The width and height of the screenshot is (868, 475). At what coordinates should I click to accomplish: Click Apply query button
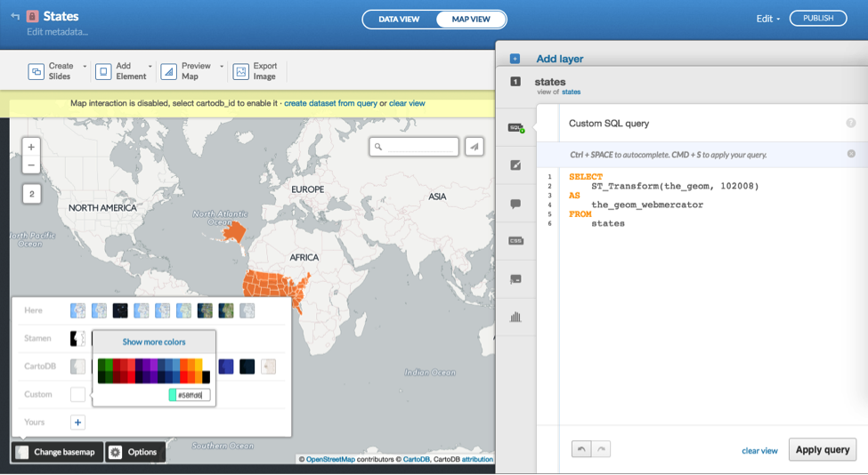823,449
